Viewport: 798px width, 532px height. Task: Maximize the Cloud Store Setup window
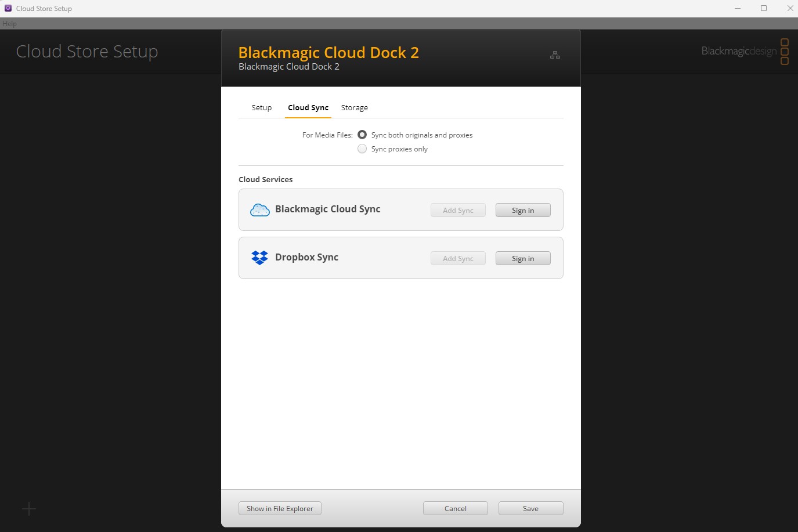point(764,8)
